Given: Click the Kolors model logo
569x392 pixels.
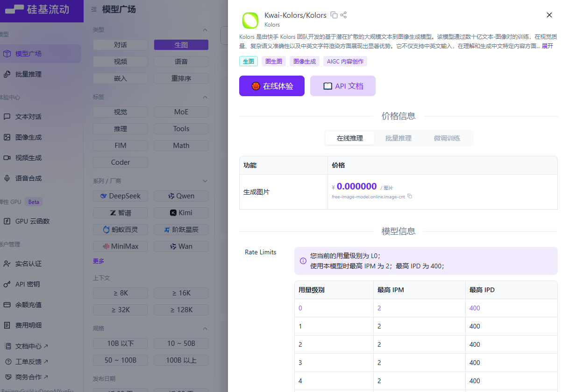Looking at the screenshot, I should point(250,21).
